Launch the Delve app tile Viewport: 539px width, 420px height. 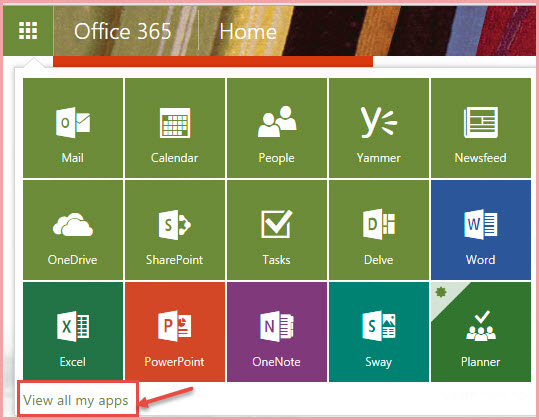click(x=379, y=230)
